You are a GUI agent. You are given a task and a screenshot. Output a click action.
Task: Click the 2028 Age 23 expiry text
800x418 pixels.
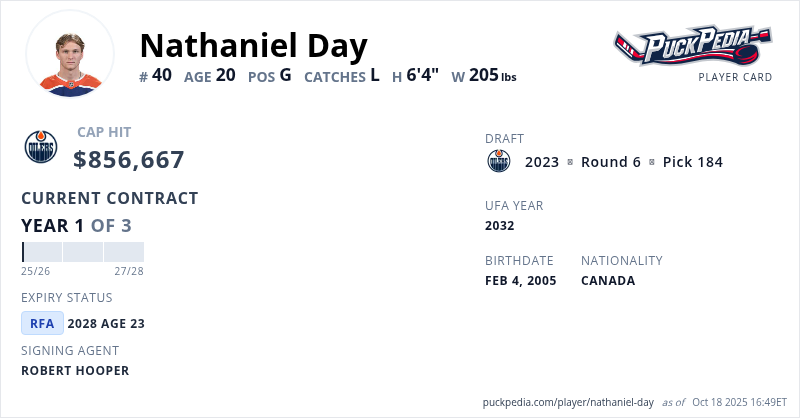(106, 323)
